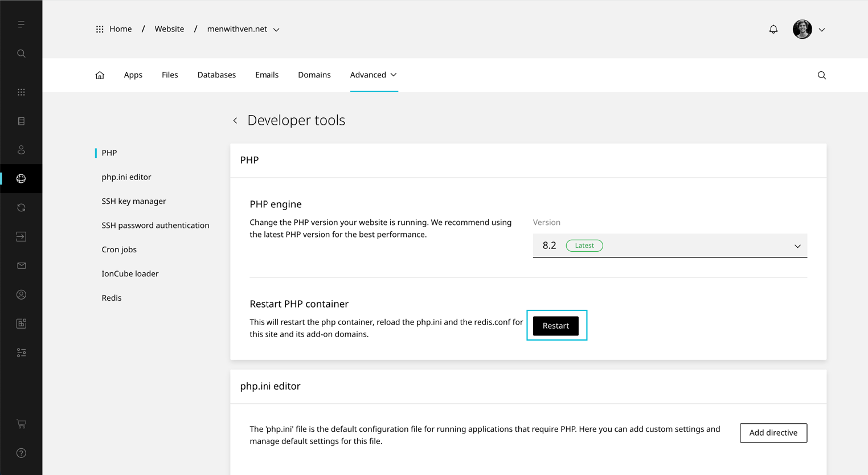Open the menwithven.net site selector

243,29
